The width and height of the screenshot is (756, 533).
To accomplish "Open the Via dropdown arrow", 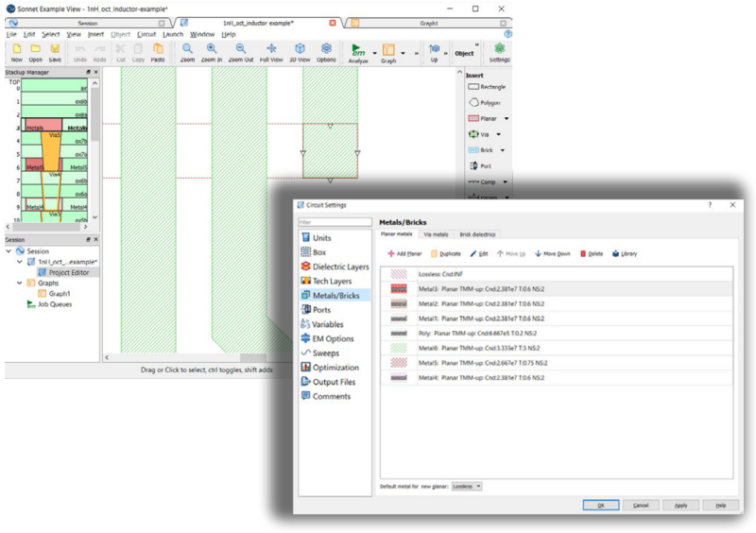I will pyautogui.click(x=499, y=134).
